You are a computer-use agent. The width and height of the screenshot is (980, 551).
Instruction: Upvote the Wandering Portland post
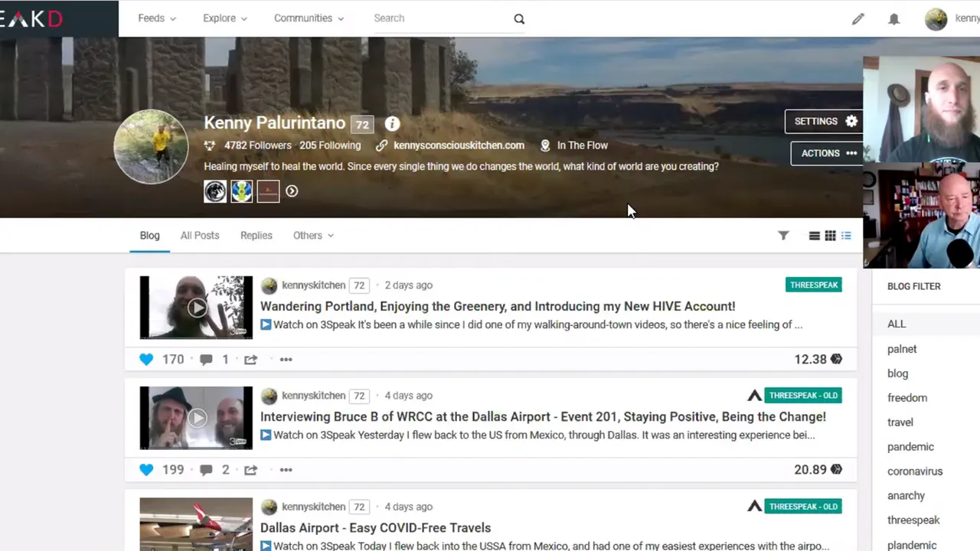[x=146, y=359]
